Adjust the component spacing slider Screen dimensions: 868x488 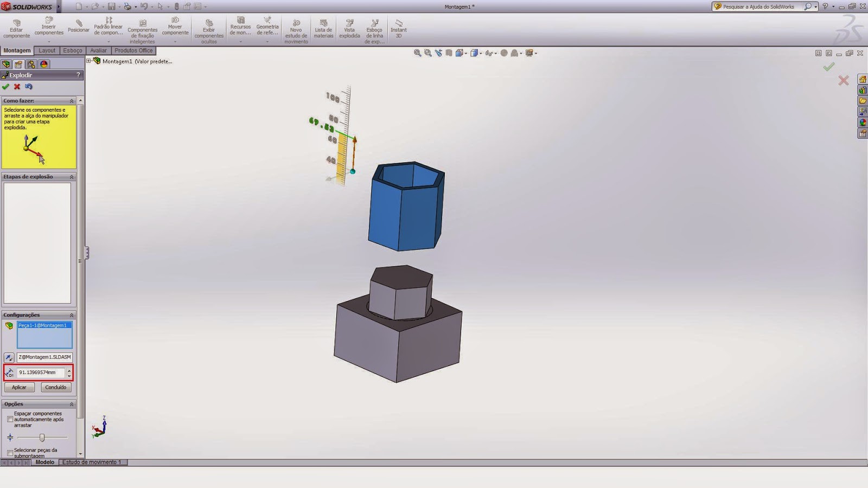tap(43, 436)
